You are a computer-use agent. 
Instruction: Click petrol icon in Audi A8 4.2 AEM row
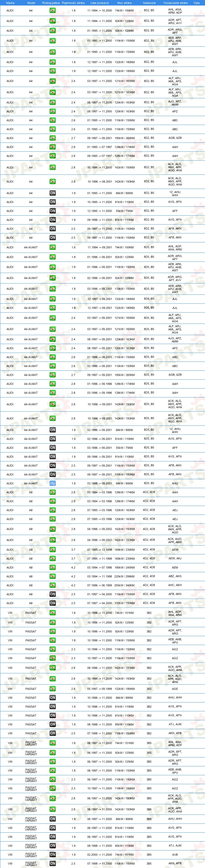pyautogui.click(x=53, y=567)
